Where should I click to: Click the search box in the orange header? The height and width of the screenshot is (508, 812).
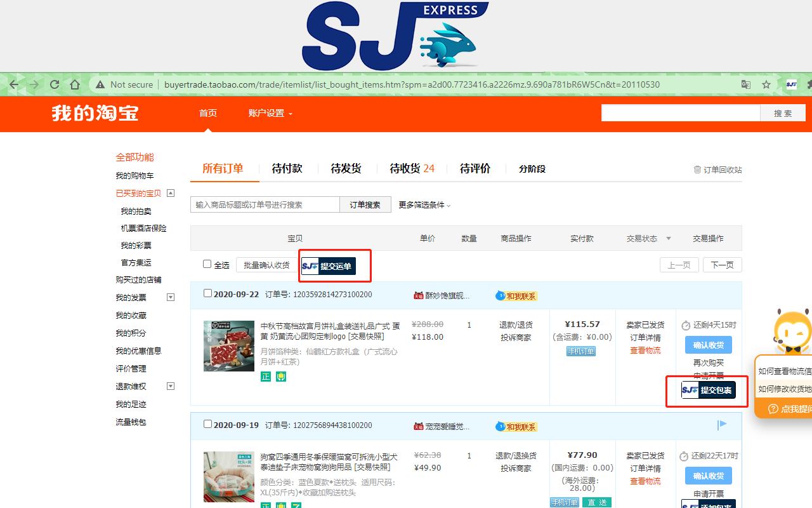[x=681, y=113]
